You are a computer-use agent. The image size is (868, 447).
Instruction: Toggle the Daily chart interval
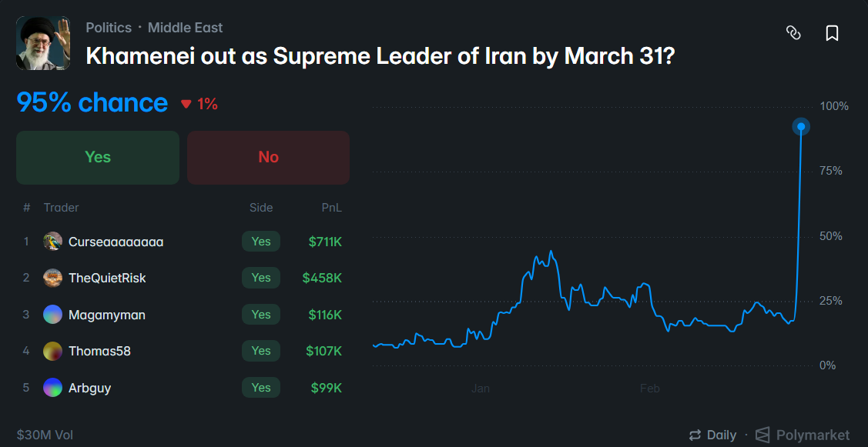pos(712,435)
